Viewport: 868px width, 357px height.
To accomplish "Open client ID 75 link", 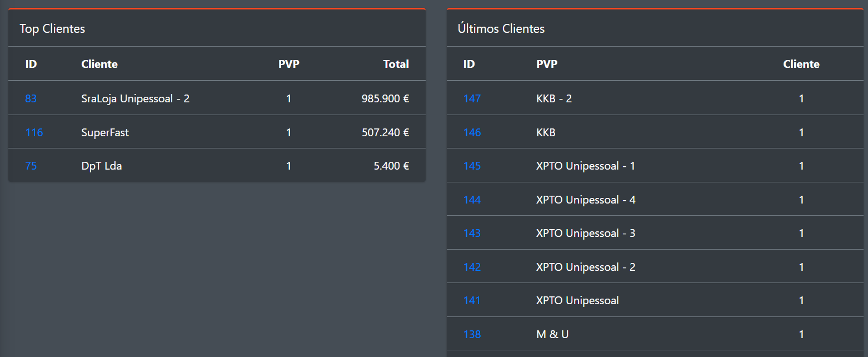I will click(x=31, y=166).
